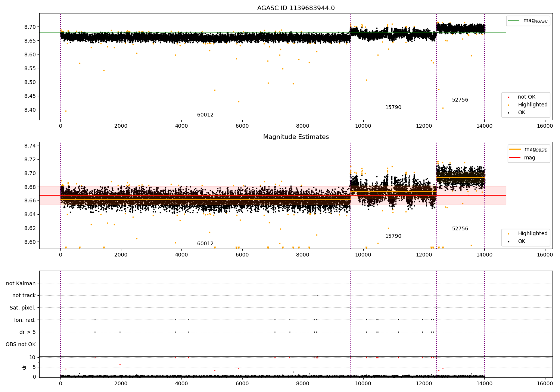Click the 5 tick on the dr axis
Image resolution: width=560 pixels, height=392 pixels.
(x=34, y=367)
